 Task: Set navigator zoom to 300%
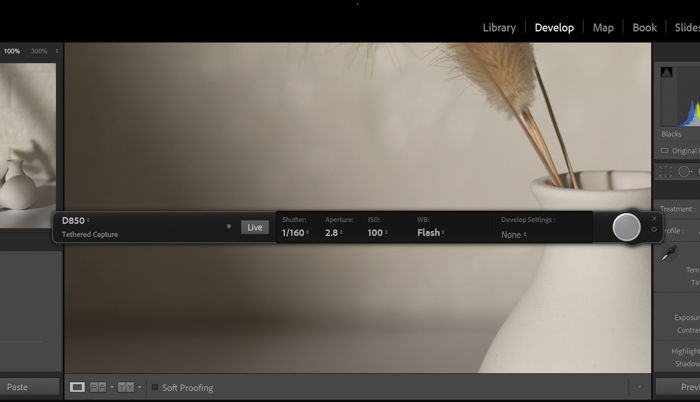39,51
